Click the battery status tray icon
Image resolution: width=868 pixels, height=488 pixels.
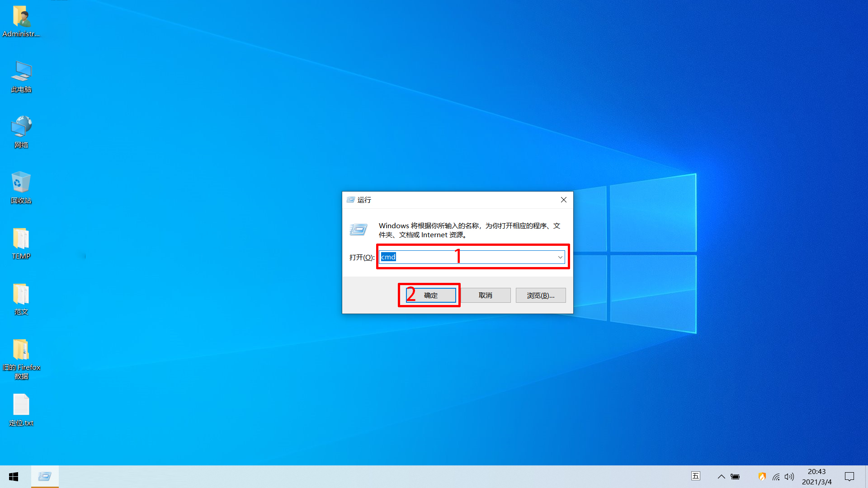pos(735,477)
